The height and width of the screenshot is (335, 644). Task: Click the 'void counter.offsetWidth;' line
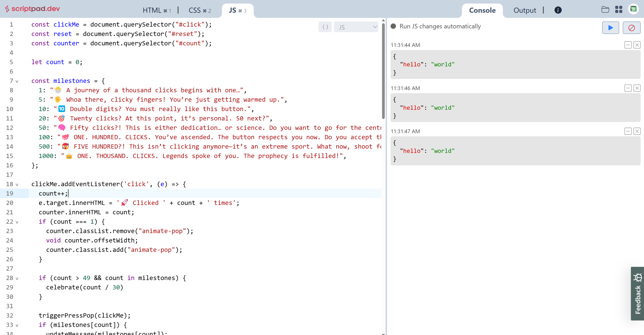click(x=92, y=240)
